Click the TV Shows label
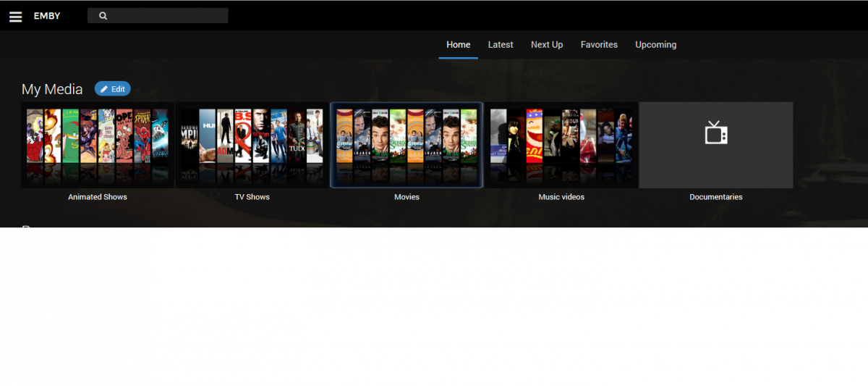Image resolution: width=868 pixels, height=386 pixels. tap(252, 197)
